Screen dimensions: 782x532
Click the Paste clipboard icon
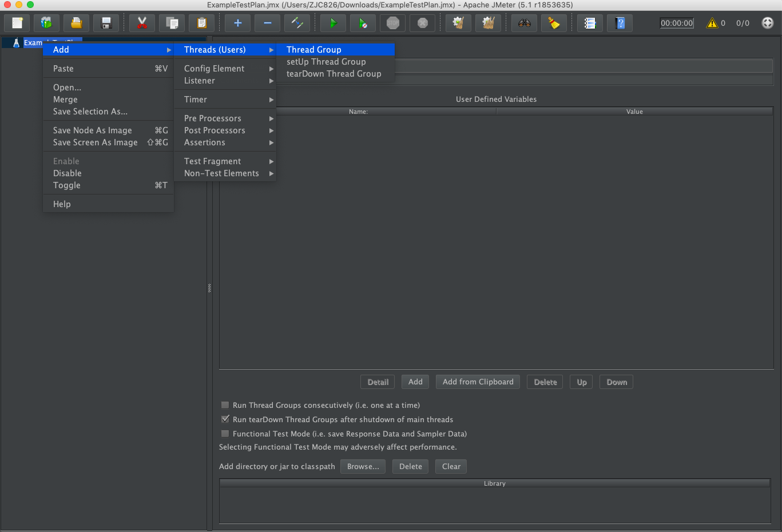point(201,23)
